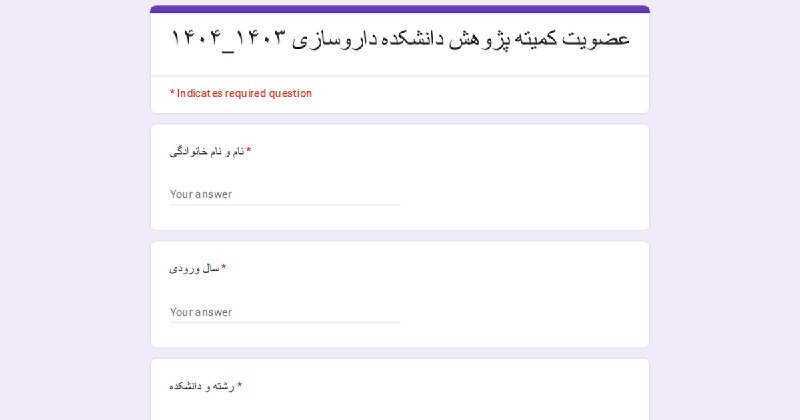Click the form title ending in ۱۴۰۳_۱۴۰۴

[x=400, y=39]
